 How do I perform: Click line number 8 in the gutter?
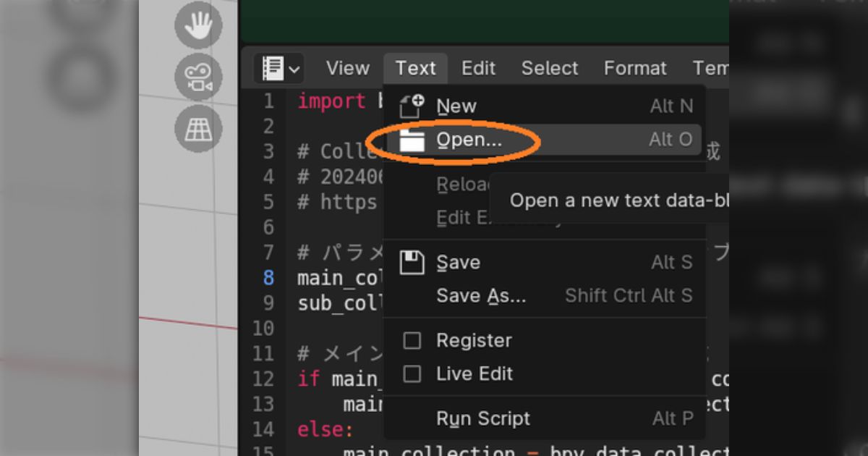pos(268,278)
